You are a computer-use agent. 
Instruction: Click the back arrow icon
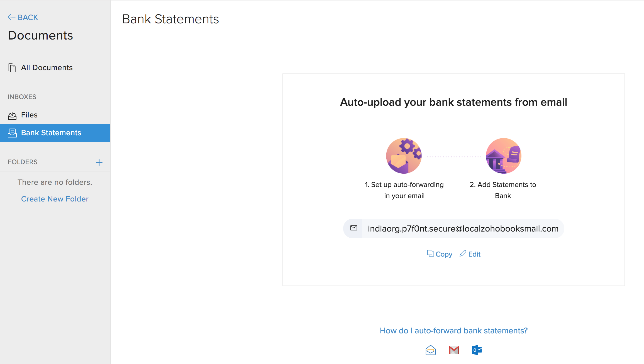tap(11, 17)
